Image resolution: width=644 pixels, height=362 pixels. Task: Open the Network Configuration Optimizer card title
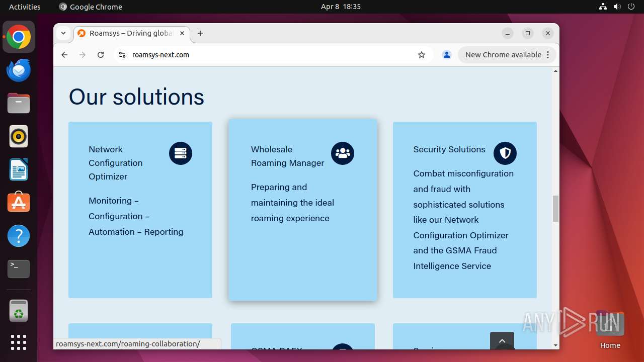click(116, 163)
